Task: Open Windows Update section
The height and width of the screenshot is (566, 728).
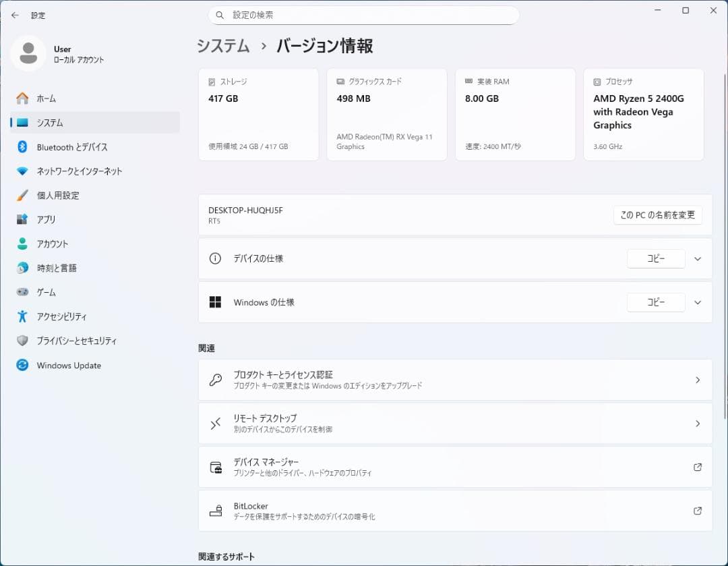Action: [x=95, y=365]
